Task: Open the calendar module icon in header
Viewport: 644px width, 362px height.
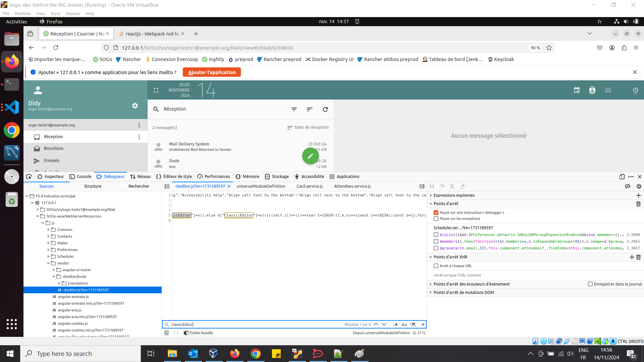Action: tap(577, 90)
